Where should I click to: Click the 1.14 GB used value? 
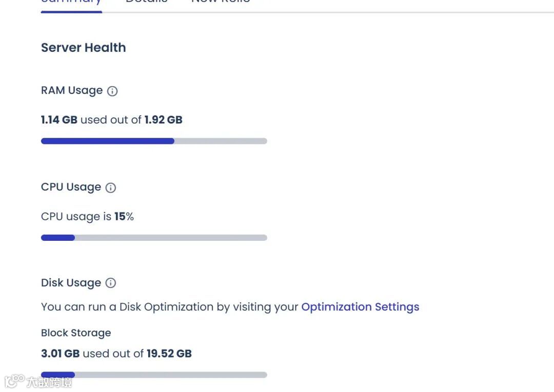pyautogui.click(x=59, y=120)
